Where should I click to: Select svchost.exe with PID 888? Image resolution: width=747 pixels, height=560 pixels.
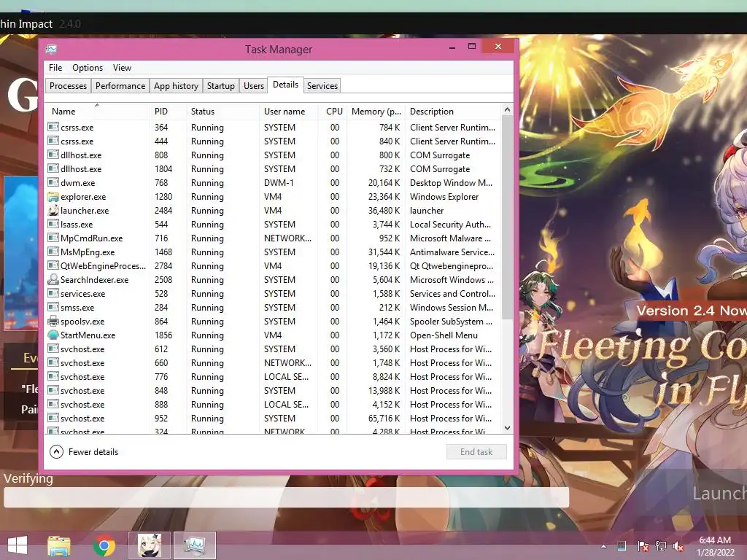[x=274, y=404]
